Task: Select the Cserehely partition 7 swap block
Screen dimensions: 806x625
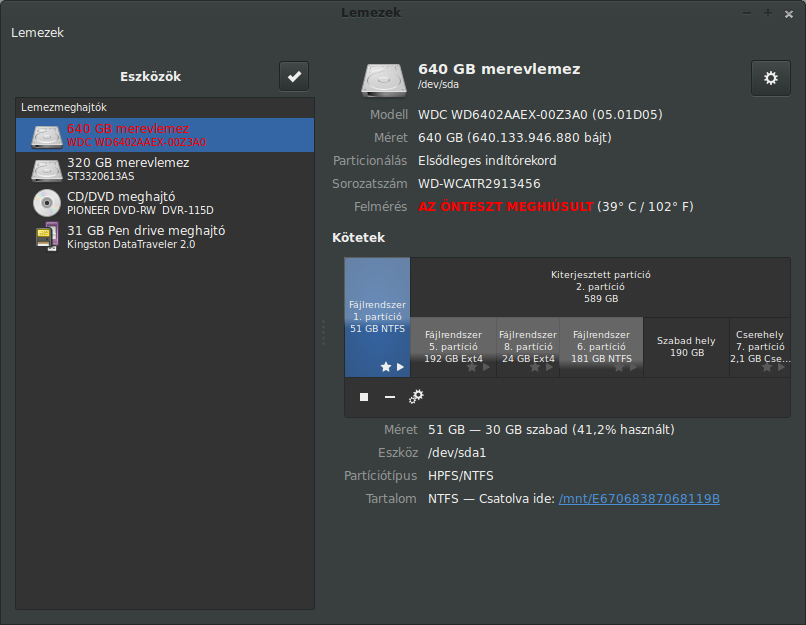Action: tap(760, 347)
